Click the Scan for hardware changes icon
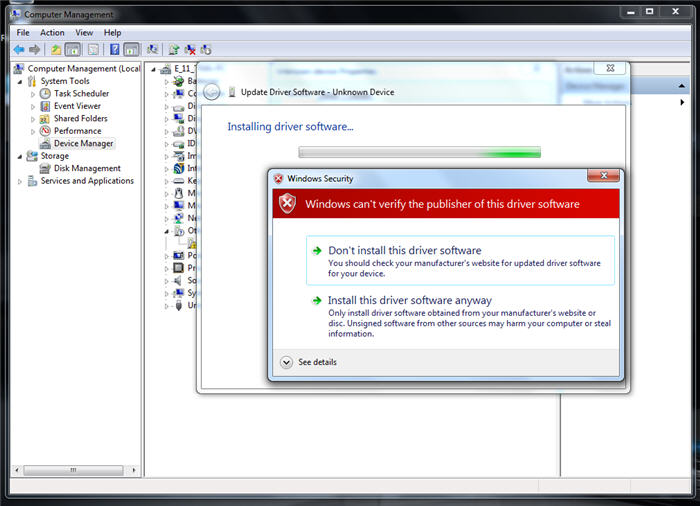This screenshot has width=700, height=506. coord(153,50)
